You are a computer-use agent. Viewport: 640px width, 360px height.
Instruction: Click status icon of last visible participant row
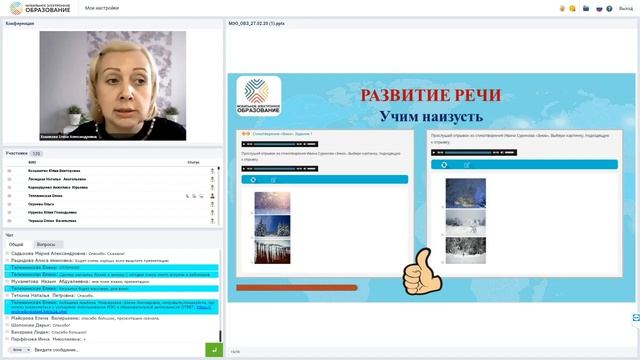[x=212, y=221]
